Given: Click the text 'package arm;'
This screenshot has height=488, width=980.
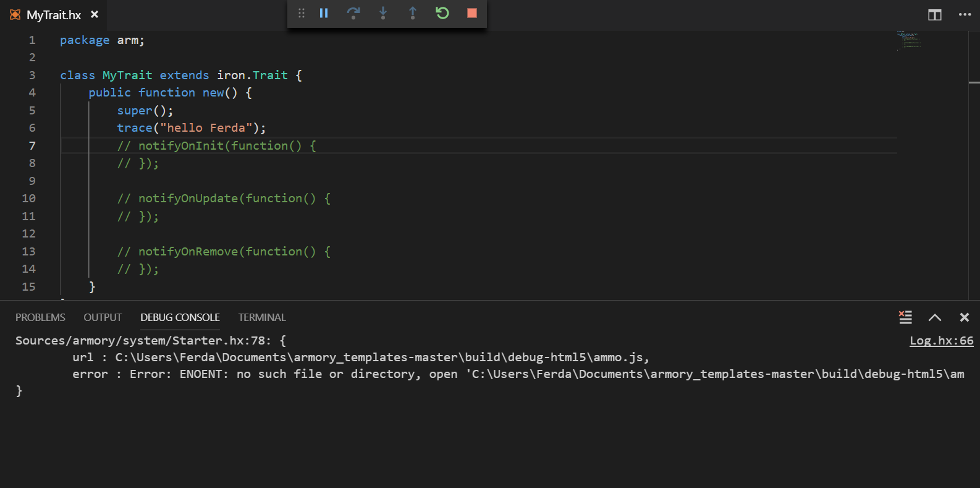Looking at the screenshot, I should pos(102,40).
